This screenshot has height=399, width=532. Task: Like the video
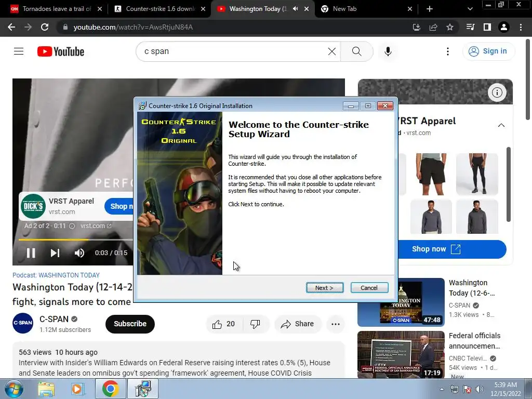pos(223,324)
